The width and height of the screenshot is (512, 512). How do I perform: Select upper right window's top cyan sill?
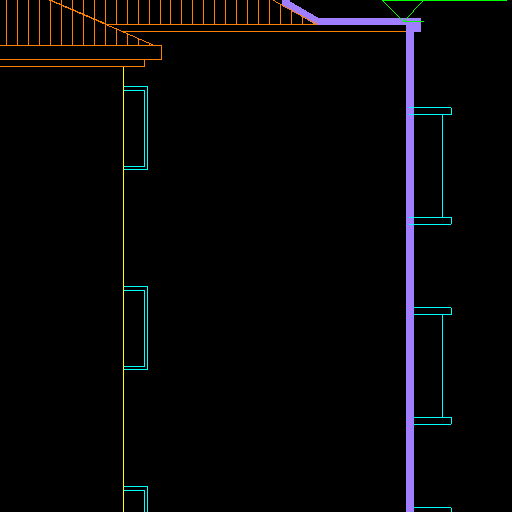430,111
